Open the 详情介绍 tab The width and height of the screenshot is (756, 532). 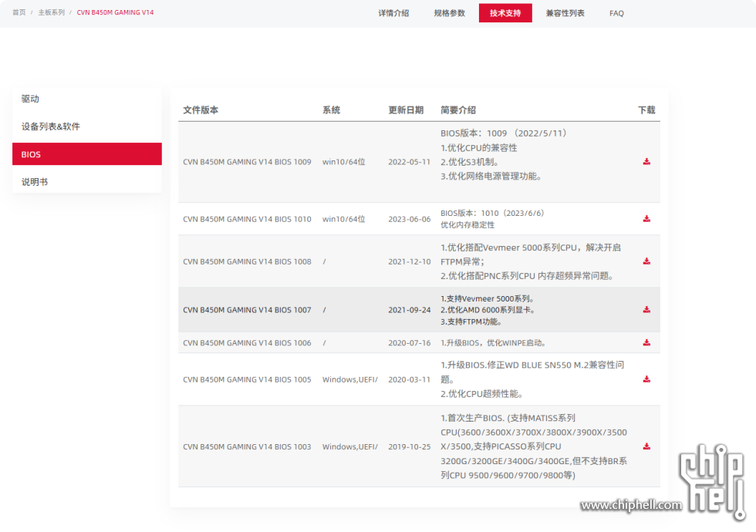click(x=393, y=13)
